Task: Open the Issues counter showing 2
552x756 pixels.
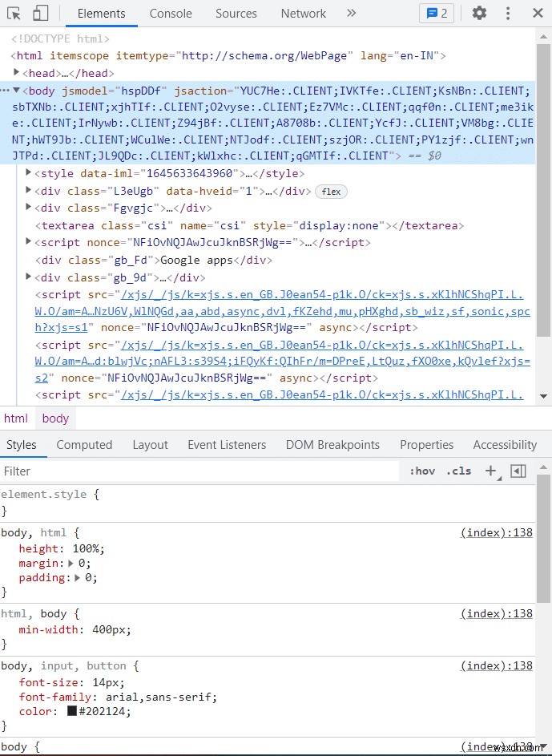Action: tap(435, 13)
